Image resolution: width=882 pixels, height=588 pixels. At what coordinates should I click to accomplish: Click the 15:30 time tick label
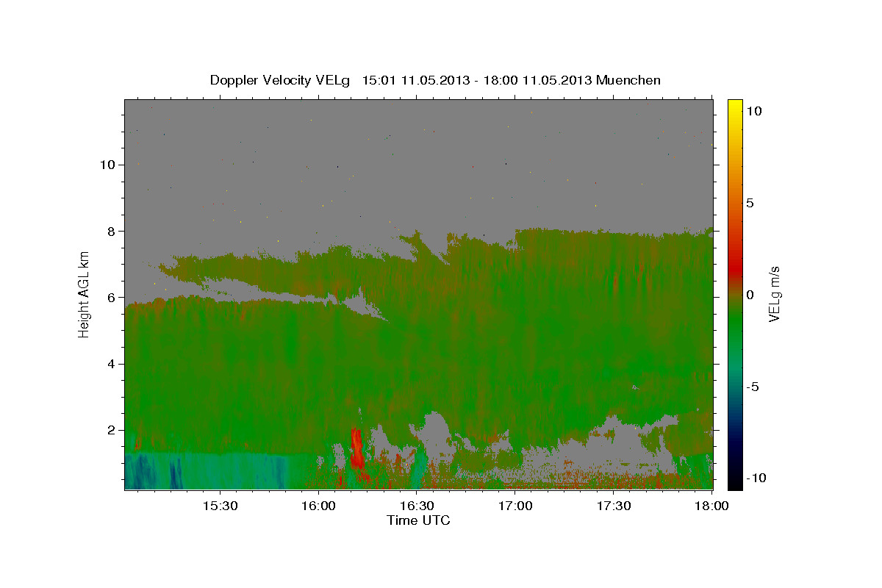219,506
